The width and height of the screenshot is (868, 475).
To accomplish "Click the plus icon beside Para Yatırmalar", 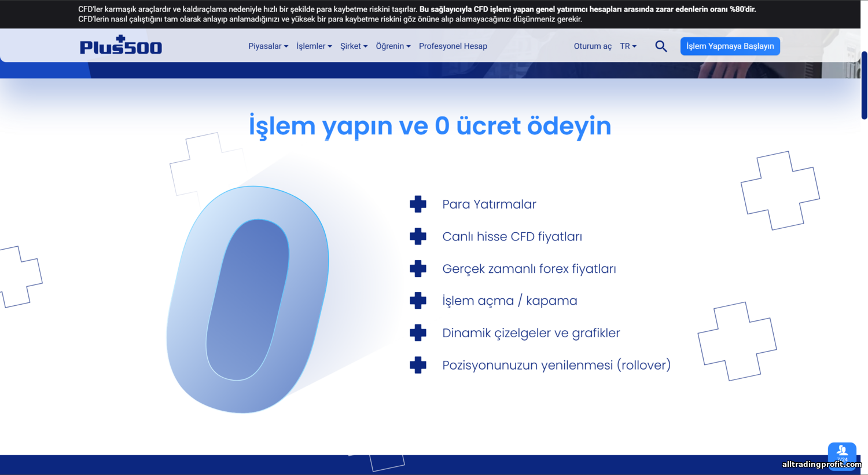I will pyautogui.click(x=418, y=204).
